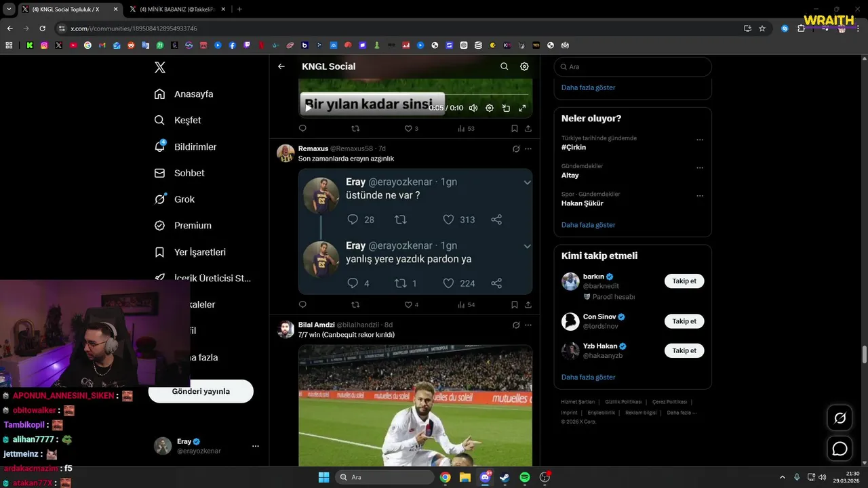Open Grok action on Remaxus post

pyautogui.click(x=516, y=148)
